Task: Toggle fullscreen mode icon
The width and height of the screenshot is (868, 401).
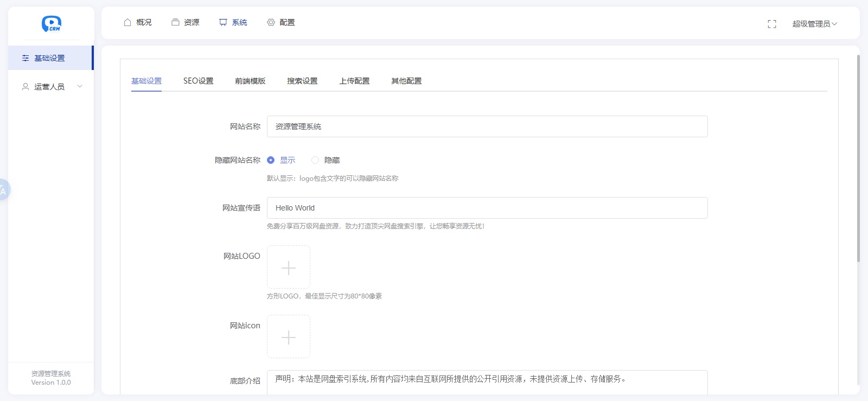Action: [x=772, y=24]
